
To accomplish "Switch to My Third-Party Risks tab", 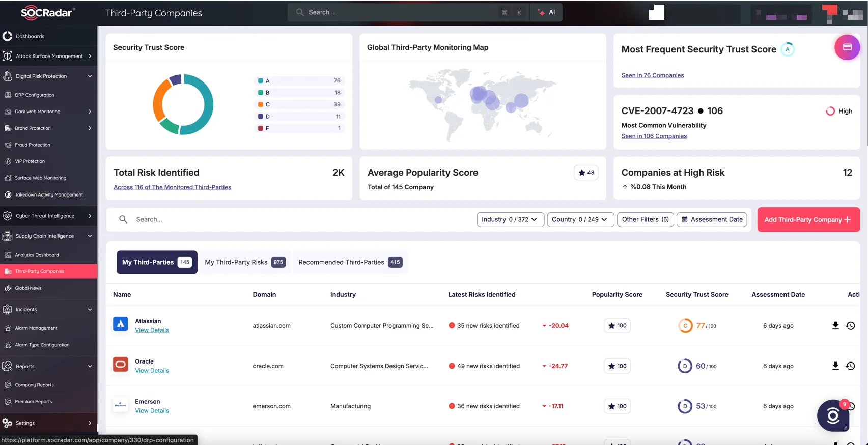I will click(x=245, y=262).
